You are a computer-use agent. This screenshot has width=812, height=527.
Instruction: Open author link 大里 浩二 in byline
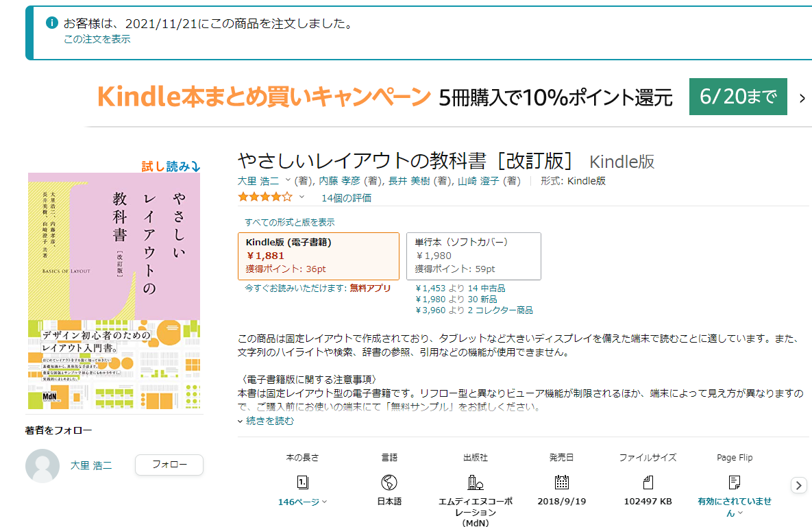pyautogui.click(x=258, y=181)
